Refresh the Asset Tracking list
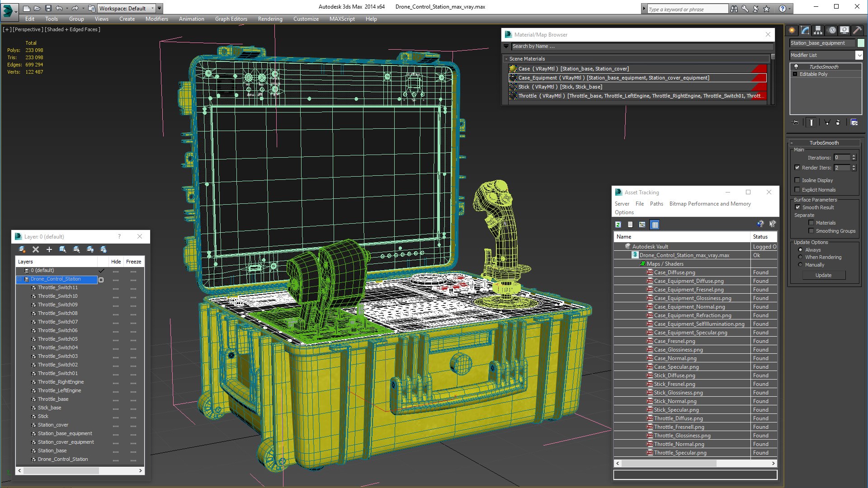868x488 pixels. point(618,225)
